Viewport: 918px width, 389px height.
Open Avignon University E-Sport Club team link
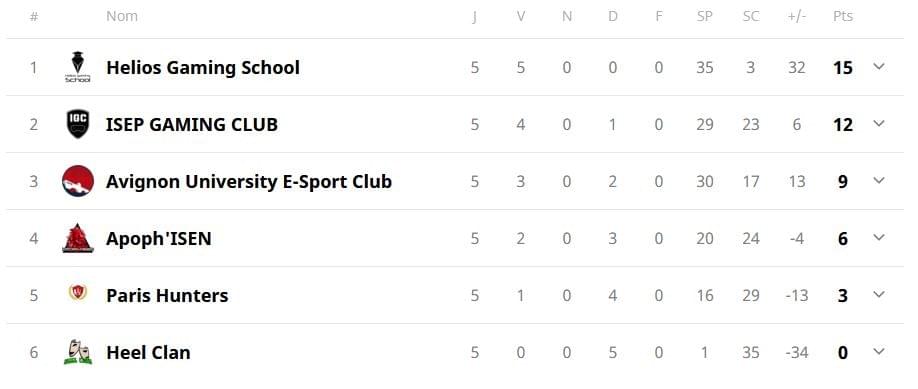pyautogui.click(x=249, y=182)
